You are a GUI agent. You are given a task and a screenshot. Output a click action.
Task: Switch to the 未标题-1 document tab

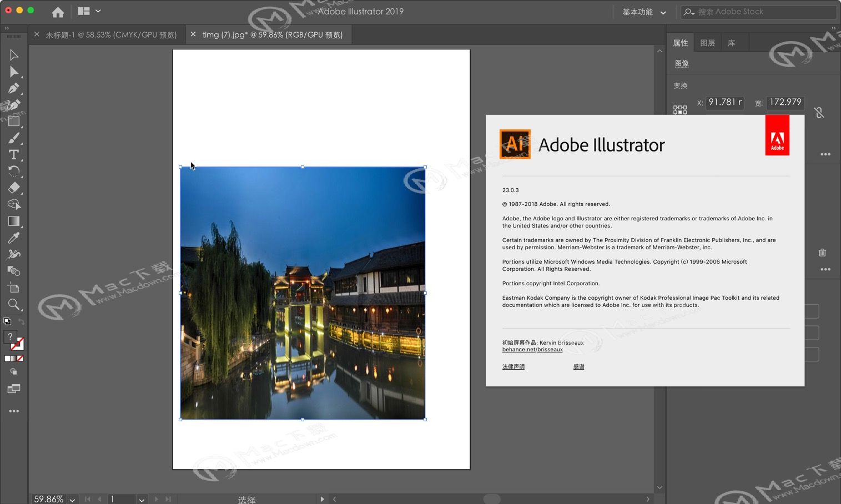111,35
